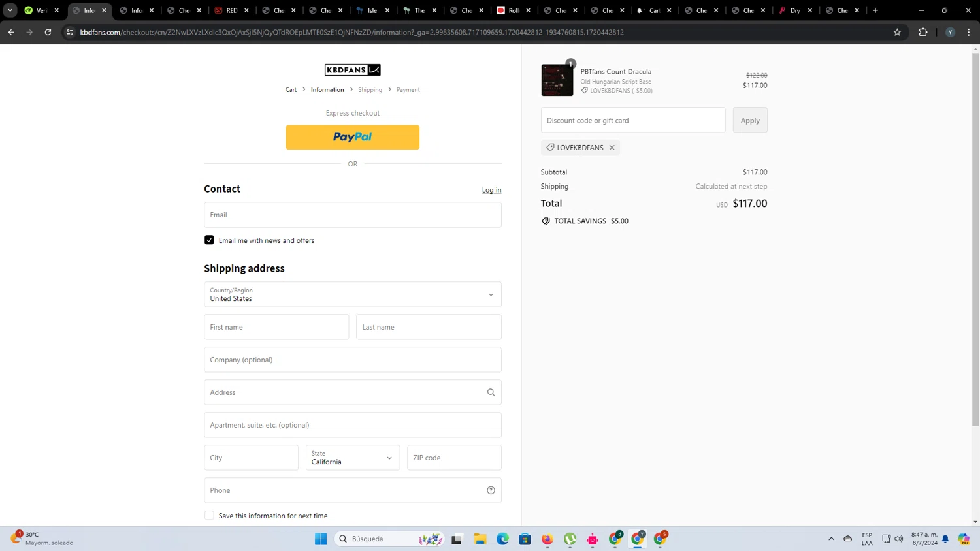Click the Address field
Viewport: 980px width, 551px height.
coord(352,392)
